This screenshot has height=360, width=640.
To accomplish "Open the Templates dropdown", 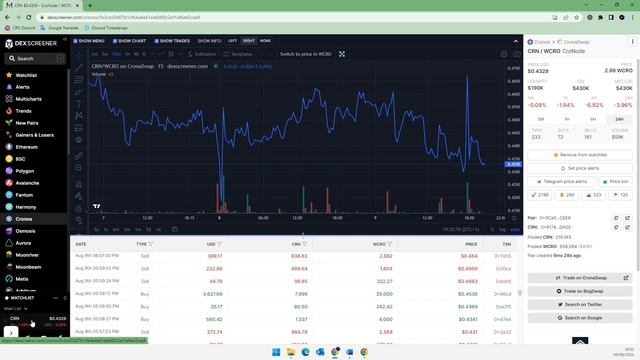I will pos(238,54).
